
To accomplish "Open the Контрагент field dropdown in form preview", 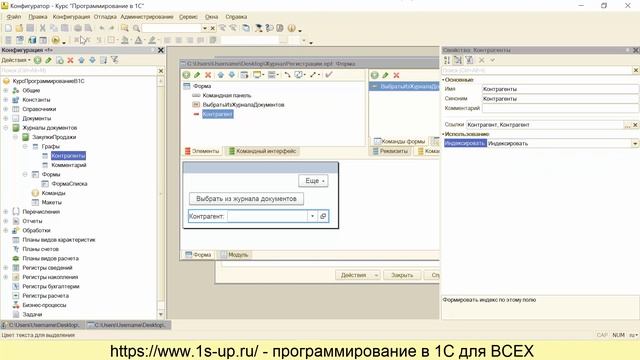I will (x=312, y=216).
